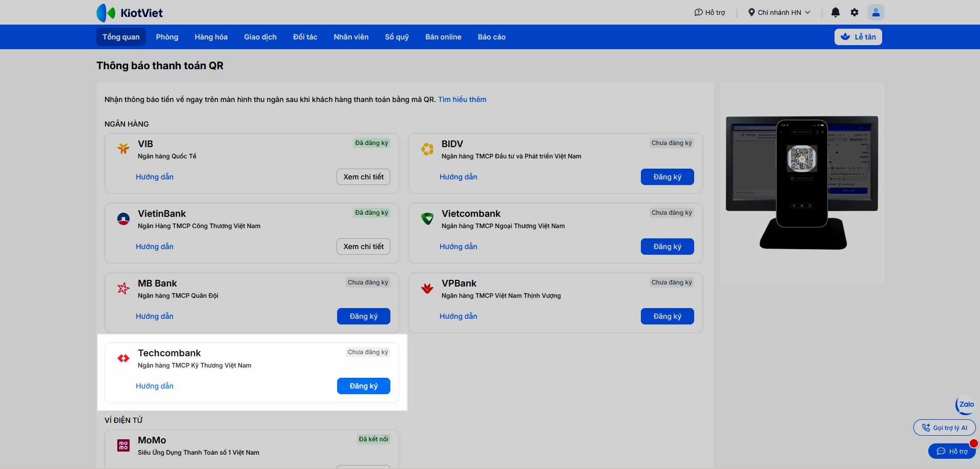Click the Lễ tân button
Screen dimensions: 980x469
[x=858, y=37]
